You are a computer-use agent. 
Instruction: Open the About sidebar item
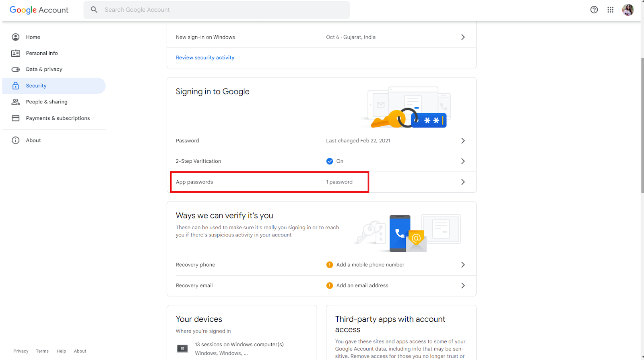pyautogui.click(x=33, y=140)
